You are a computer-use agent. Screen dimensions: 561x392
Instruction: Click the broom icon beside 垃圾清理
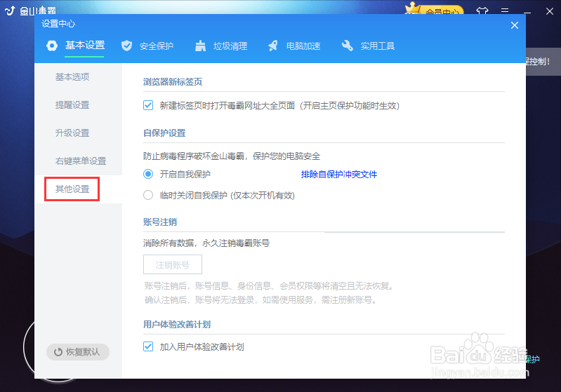[200, 46]
